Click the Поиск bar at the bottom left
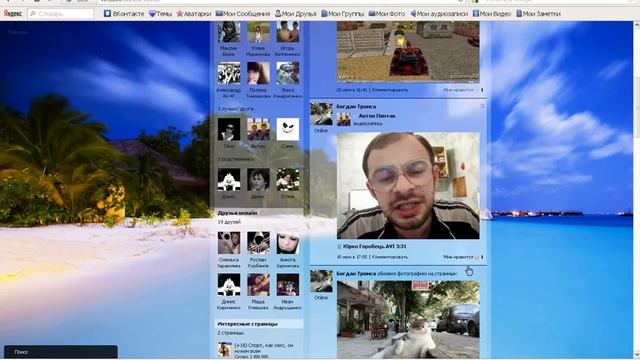Screen dimensions: 640x360 (x=61, y=352)
